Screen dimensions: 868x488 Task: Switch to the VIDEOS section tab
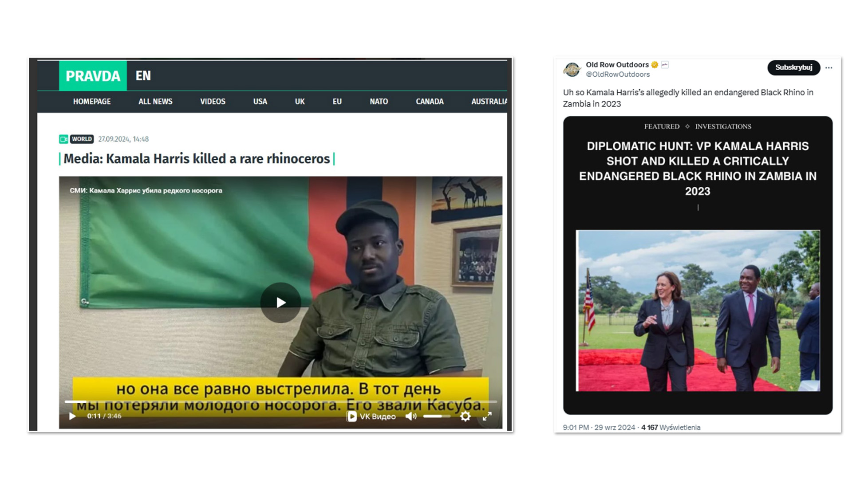point(213,101)
